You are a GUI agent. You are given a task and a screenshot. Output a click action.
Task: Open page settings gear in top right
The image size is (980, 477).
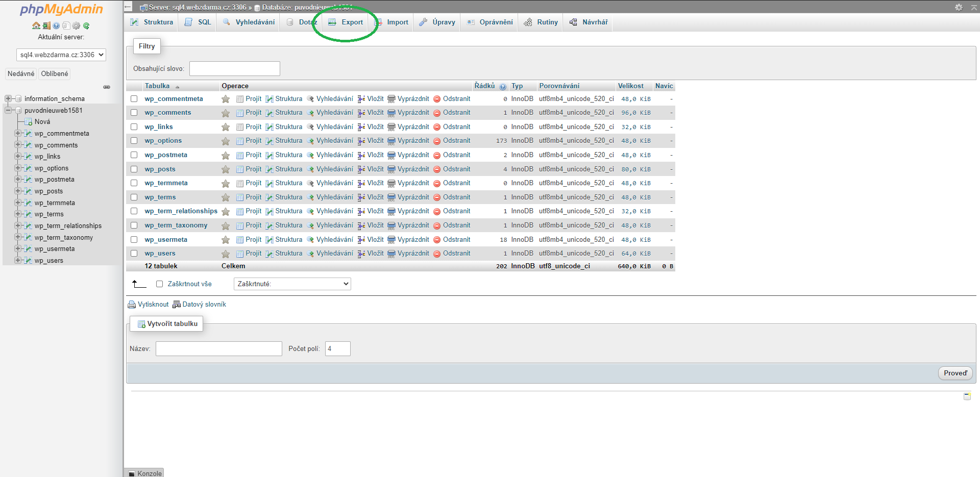click(959, 7)
